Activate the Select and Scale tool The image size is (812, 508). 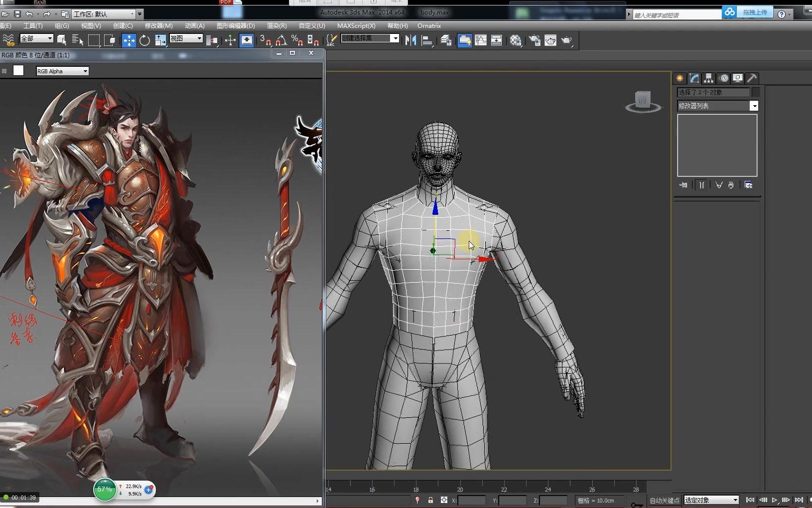[x=160, y=40]
